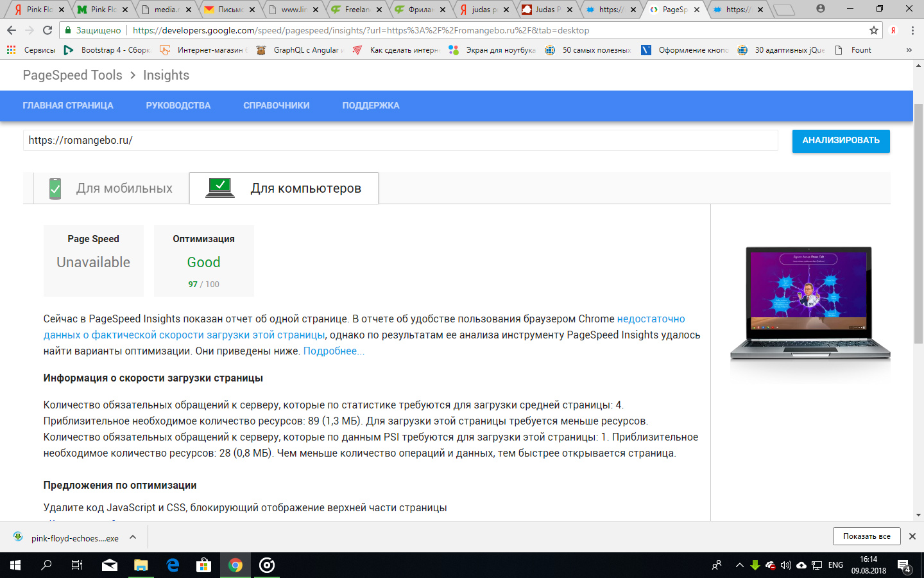Switch to Chrome on the taskbar
924x578 pixels.
(x=235, y=565)
